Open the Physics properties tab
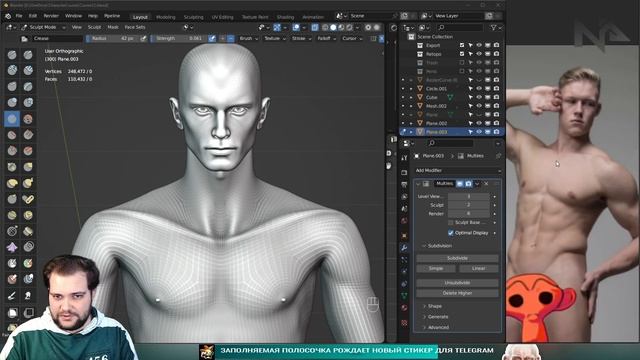This screenshot has width=640, height=360. click(404, 271)
